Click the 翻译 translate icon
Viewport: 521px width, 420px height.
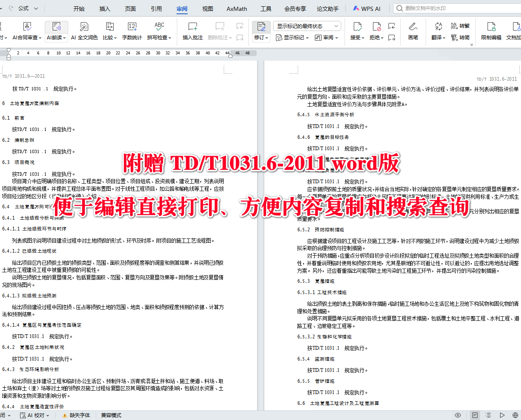438,27
